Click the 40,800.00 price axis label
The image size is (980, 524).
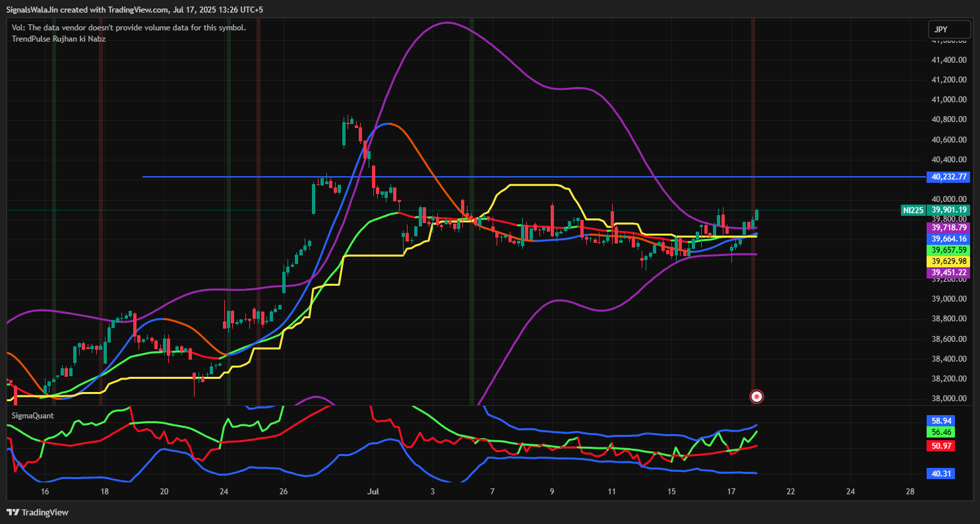coord(949,119)
